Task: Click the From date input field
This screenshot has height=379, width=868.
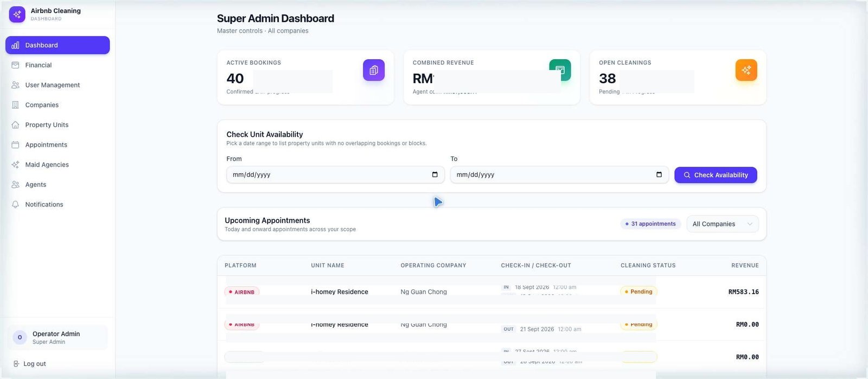Action: [x=335, y=174]
